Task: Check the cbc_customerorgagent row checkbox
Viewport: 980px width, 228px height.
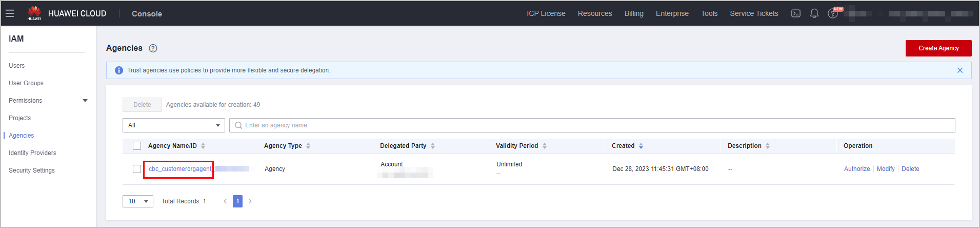Action: tap(137, 169)
